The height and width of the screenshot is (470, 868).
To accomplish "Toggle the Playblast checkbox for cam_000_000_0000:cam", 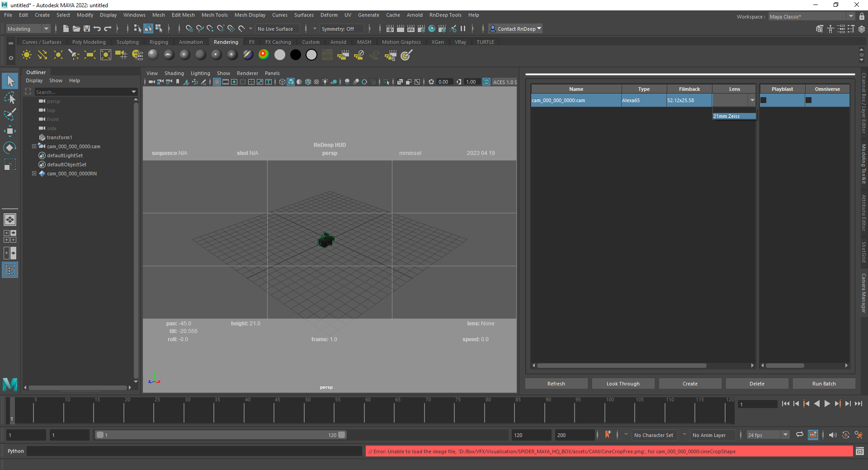I will tap(764, 100).
